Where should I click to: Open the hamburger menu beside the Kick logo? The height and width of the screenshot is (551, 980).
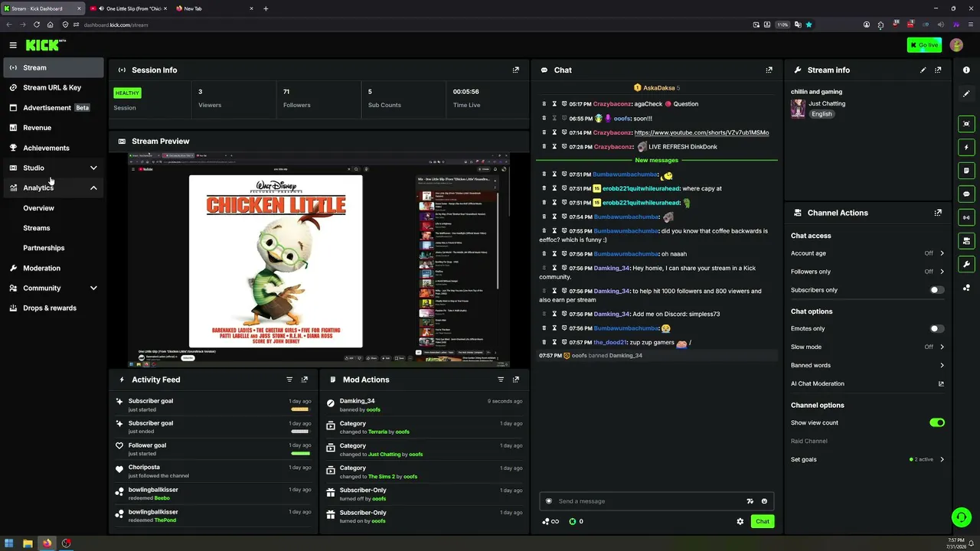tap(13, 45)
